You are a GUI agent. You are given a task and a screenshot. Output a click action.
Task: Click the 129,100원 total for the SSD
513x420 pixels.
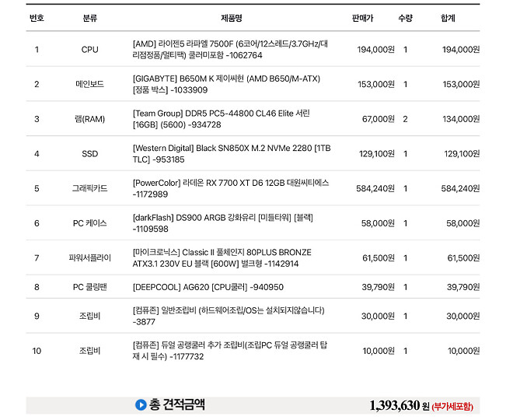coord(462,153)
